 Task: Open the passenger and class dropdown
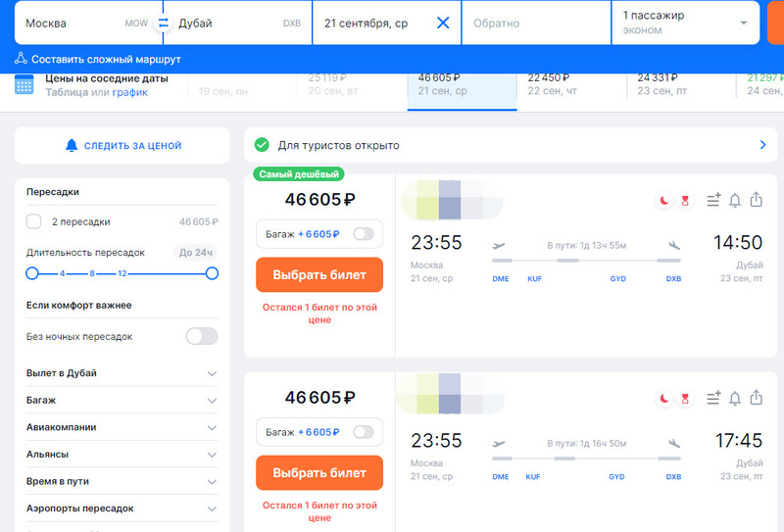coord(686,23)
